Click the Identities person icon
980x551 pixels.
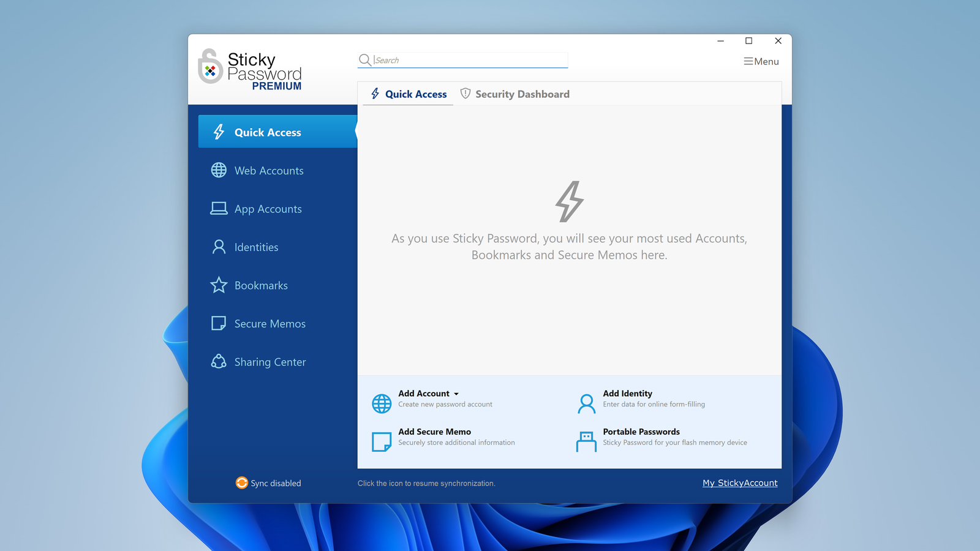click(x=219, y=247)
